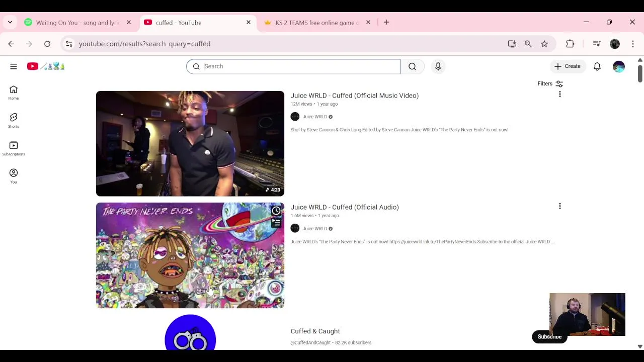Click the YouTube search input field

click(x=293, y=66)
